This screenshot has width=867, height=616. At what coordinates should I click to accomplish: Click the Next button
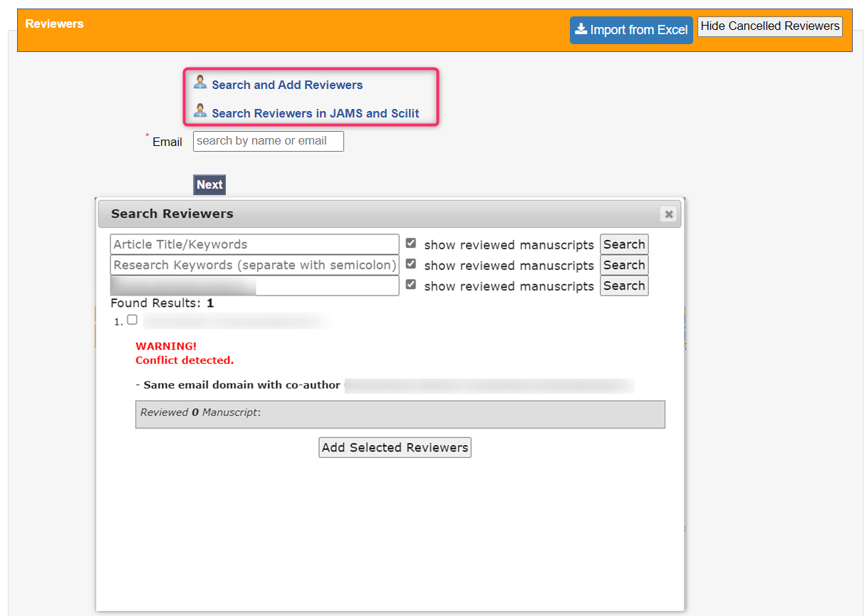(x=209, y=184)
